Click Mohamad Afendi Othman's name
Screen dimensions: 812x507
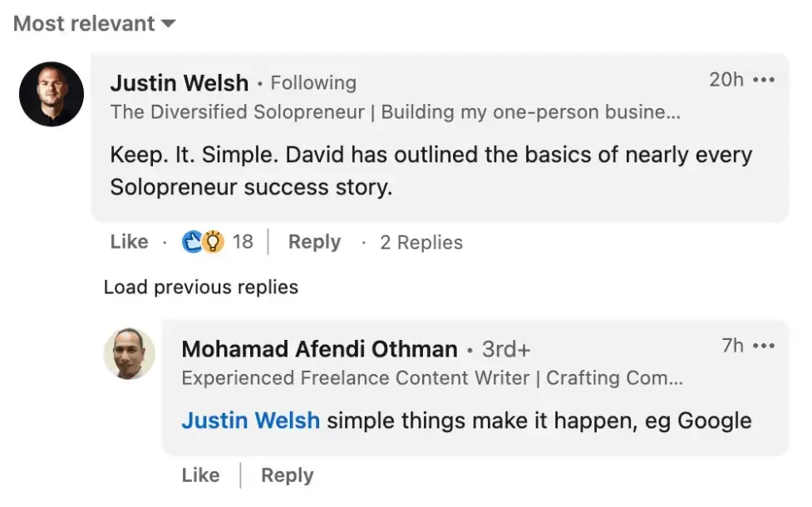[x=321, y=349]
